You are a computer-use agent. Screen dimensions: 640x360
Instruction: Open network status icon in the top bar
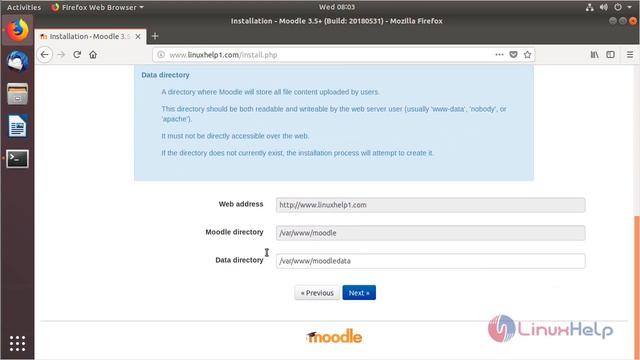(589, 7)
